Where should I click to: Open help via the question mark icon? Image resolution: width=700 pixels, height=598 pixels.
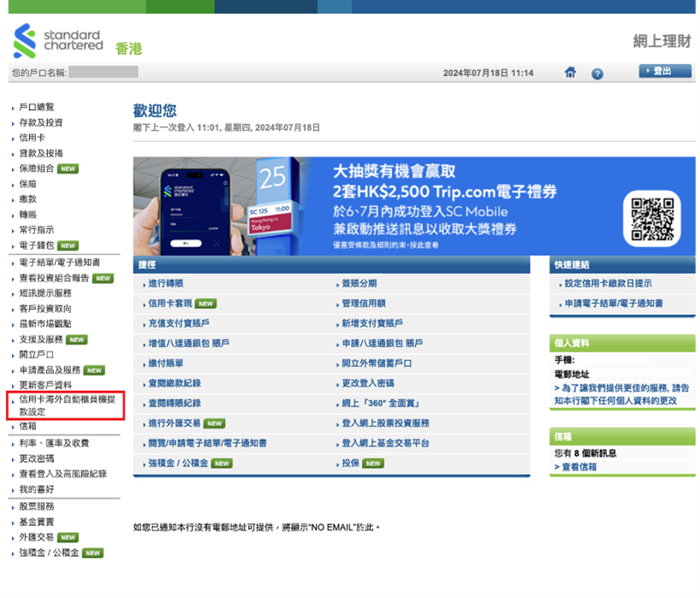point(596,73)
